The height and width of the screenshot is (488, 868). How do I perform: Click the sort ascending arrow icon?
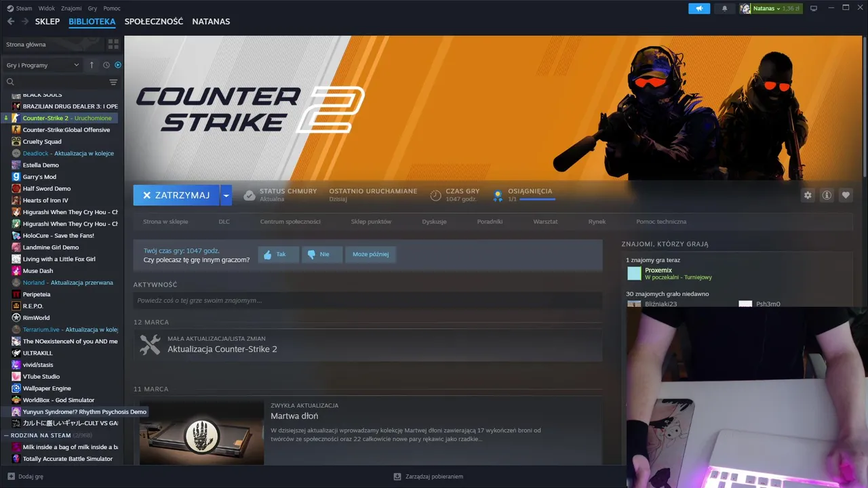[92, 65]
